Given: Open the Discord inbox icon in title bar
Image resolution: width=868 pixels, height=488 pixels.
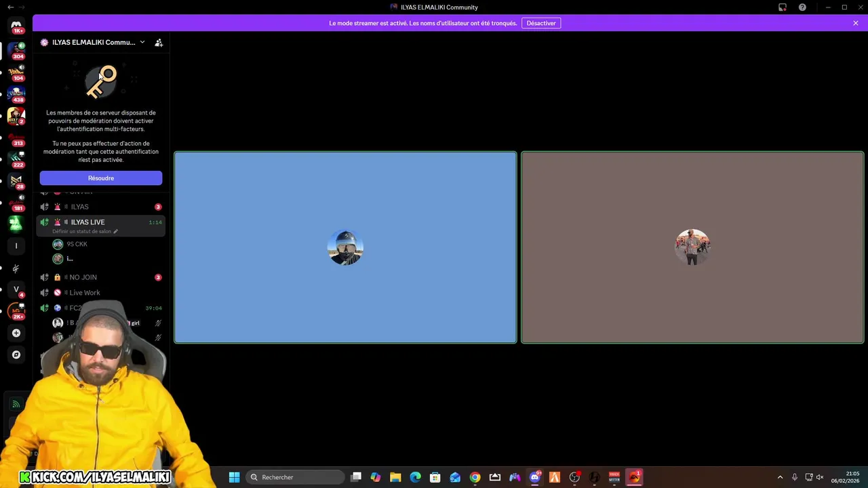Looking at the screenshot, I should [783, 7].
